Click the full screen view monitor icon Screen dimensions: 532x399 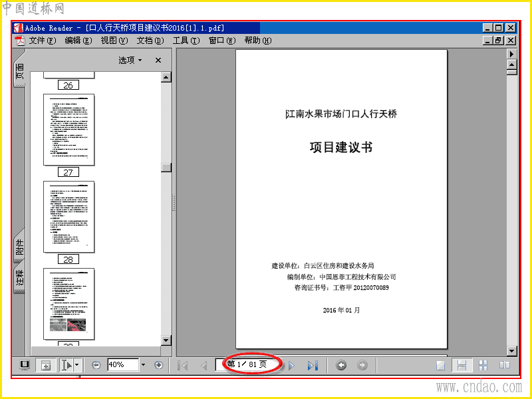(25, 365)
